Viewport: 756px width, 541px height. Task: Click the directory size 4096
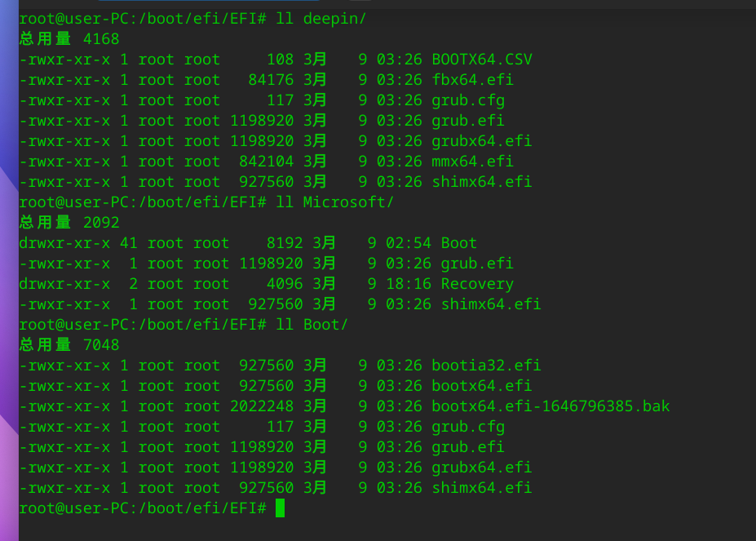click(x=285, y=284)
